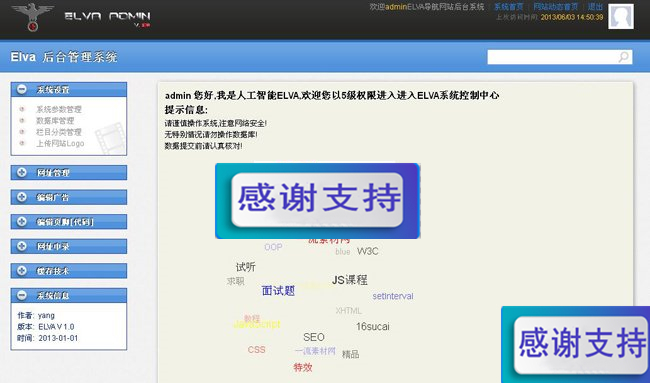Viewport: 650px width, 383px height.
Task: Collapse the 系统信息 panel minus icon
Action: [x=22, y=295]
